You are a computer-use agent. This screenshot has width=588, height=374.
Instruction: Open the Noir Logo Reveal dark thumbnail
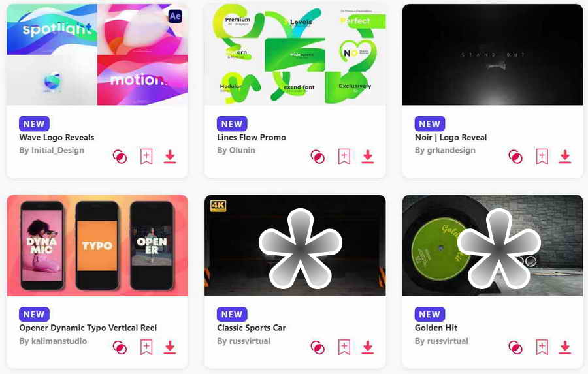click(x=493, y=55)
